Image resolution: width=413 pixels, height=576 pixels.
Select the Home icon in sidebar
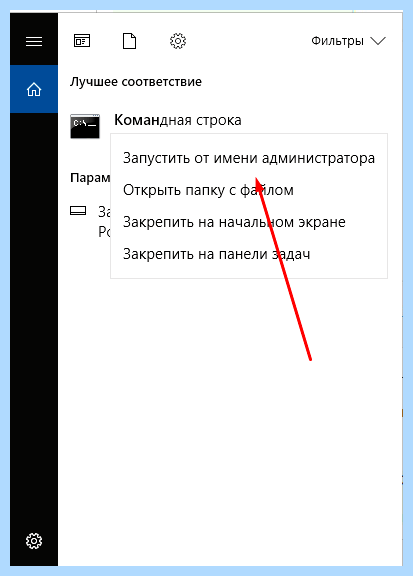click(x=34, y=89)
